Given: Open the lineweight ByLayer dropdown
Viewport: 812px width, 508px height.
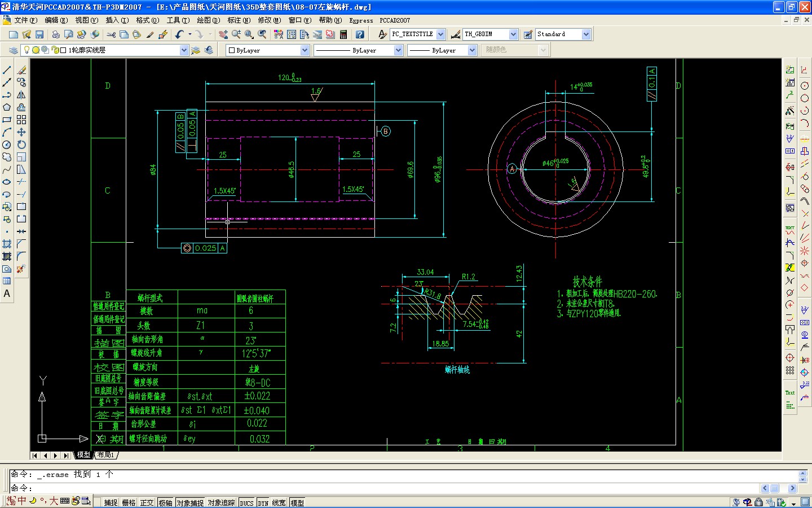Looking at the screenshot, I should (x=472, y=50).
